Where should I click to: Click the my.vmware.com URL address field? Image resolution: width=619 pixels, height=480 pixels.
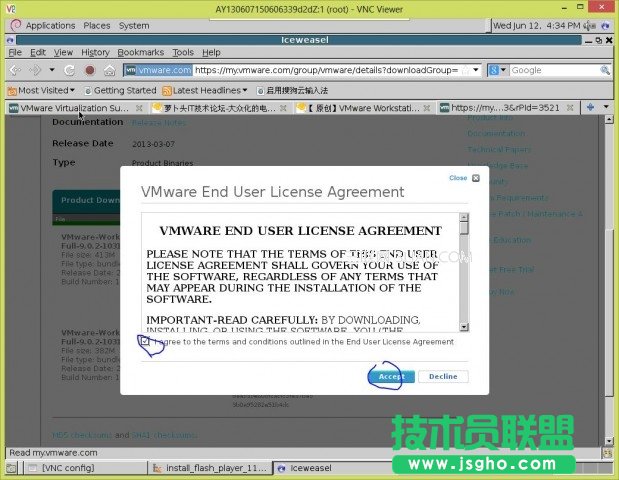tap(327, 70)
